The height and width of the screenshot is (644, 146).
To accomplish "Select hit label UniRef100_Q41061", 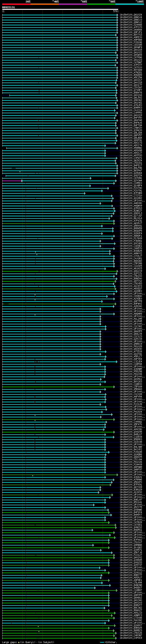I will pyautogui.click(x=131, y=103).
